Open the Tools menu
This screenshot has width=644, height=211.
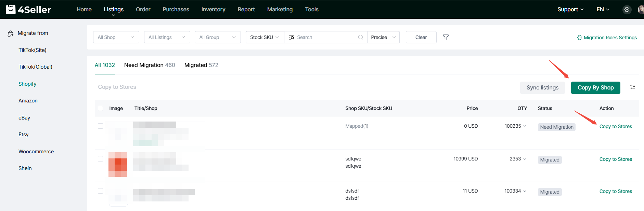point(312,10)
